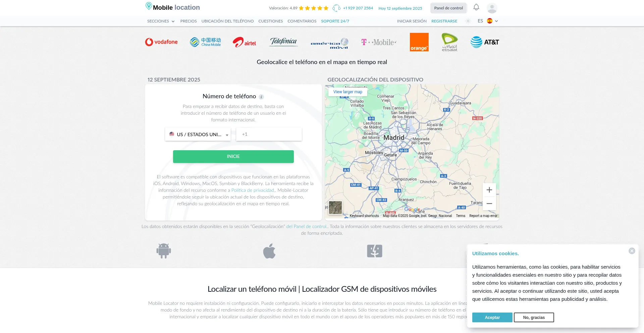The height and width of the screenshot is (333, 644).
Task: Click the Etisalat operator logo
Action: [449, 42]
